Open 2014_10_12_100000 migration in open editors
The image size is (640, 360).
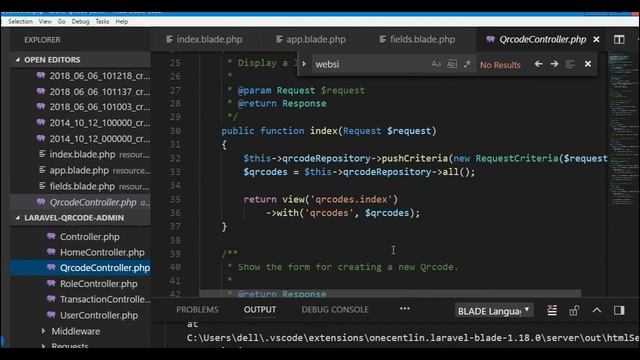[x=80, y=123]
